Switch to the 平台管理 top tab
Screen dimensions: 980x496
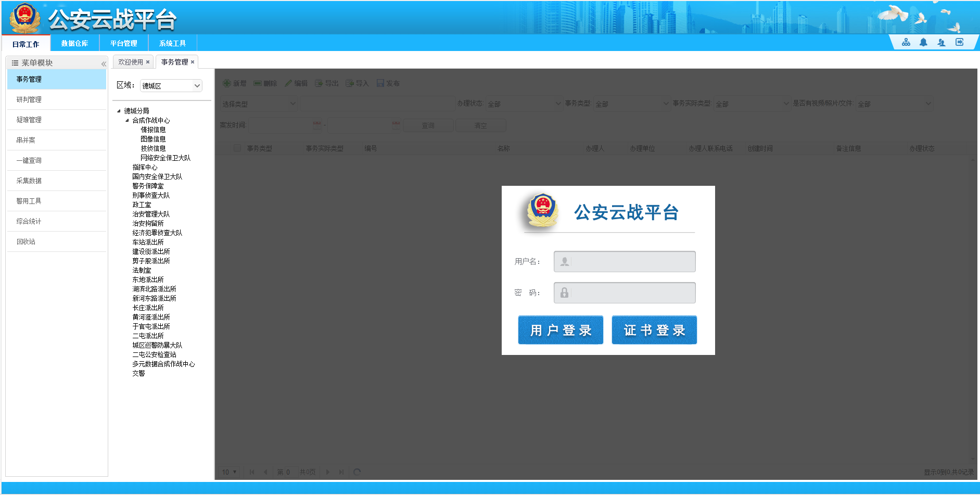(124, 43)
